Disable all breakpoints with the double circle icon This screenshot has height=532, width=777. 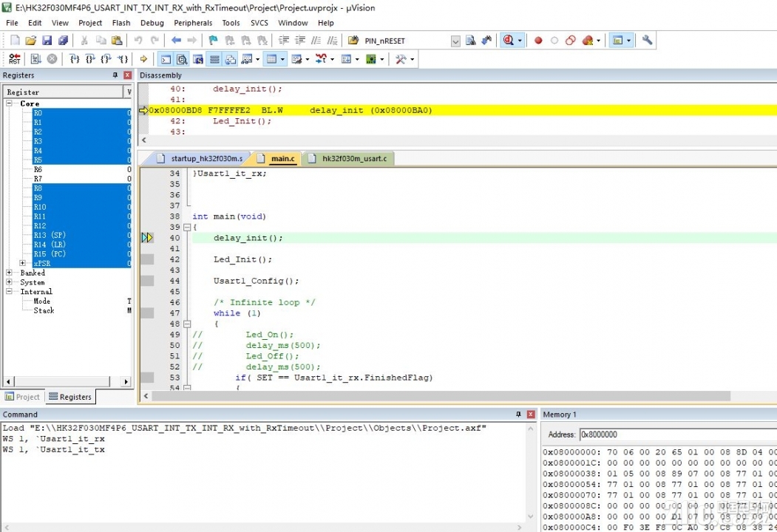point(570,41)
